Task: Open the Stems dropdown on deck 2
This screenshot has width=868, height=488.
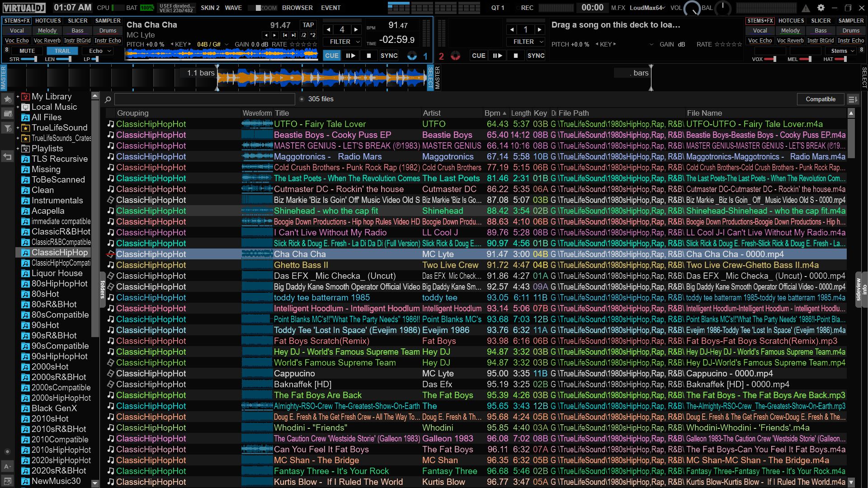Action: point(840,51)
